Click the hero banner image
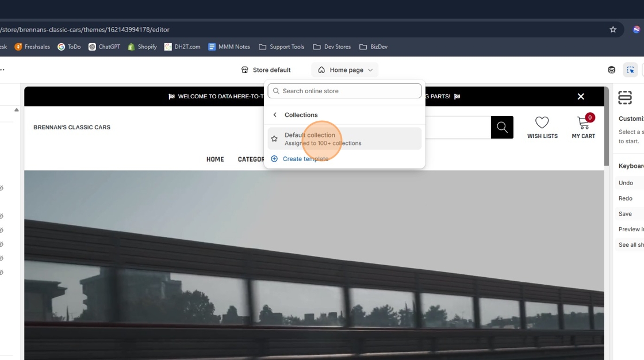Image resolution: width=644 pixels, height=360 pixels. coord(314,265)
